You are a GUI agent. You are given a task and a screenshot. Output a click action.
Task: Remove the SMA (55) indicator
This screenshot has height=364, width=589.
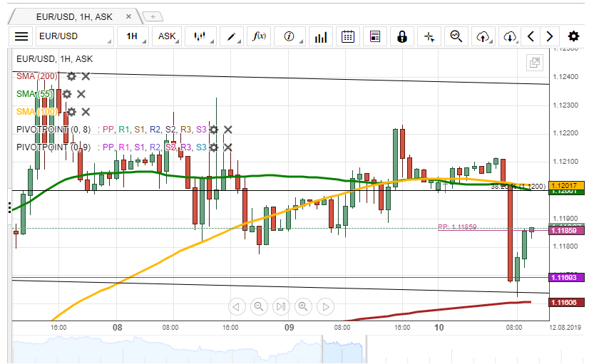tap(81, 94)
